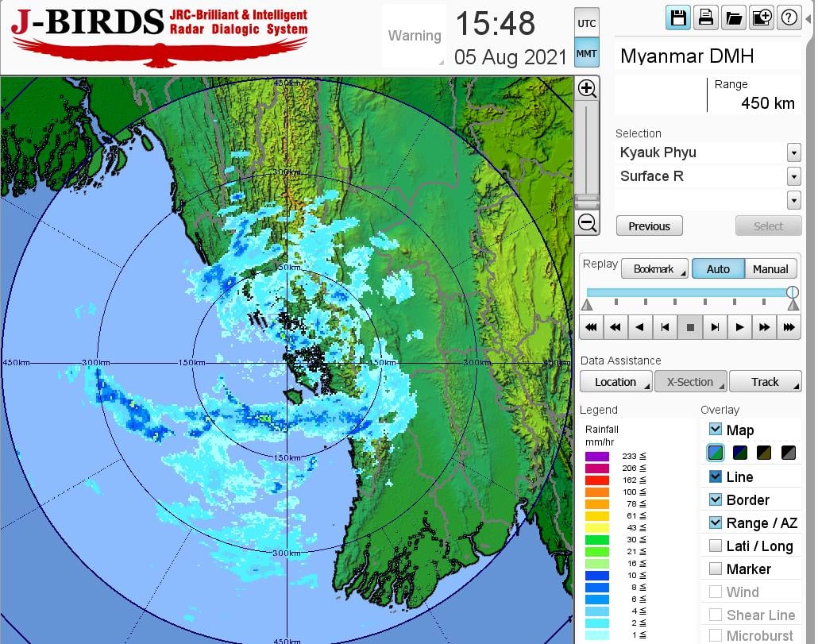Zoom out using the magnifier minus icon
818x644 pixels.
(587, 223)
